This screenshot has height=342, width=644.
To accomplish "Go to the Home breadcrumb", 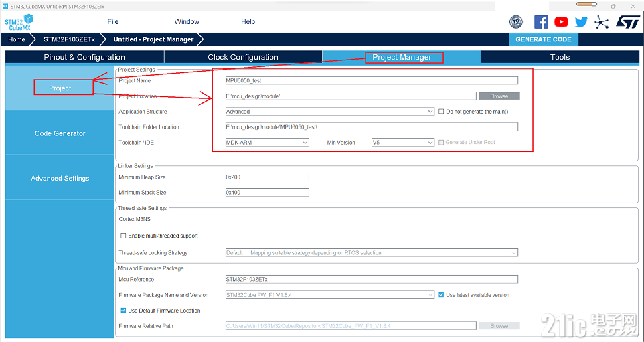I will point(17,39).
